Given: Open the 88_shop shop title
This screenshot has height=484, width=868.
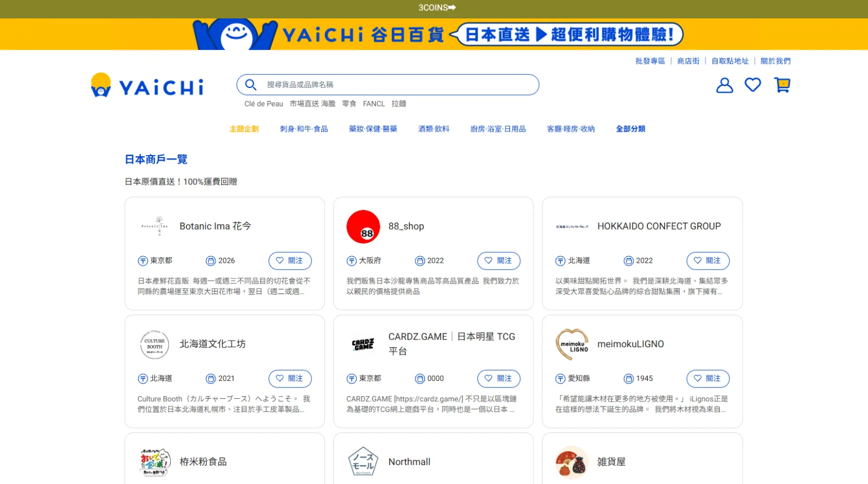Looking at the screenshot, I should (x=406, y=226).
